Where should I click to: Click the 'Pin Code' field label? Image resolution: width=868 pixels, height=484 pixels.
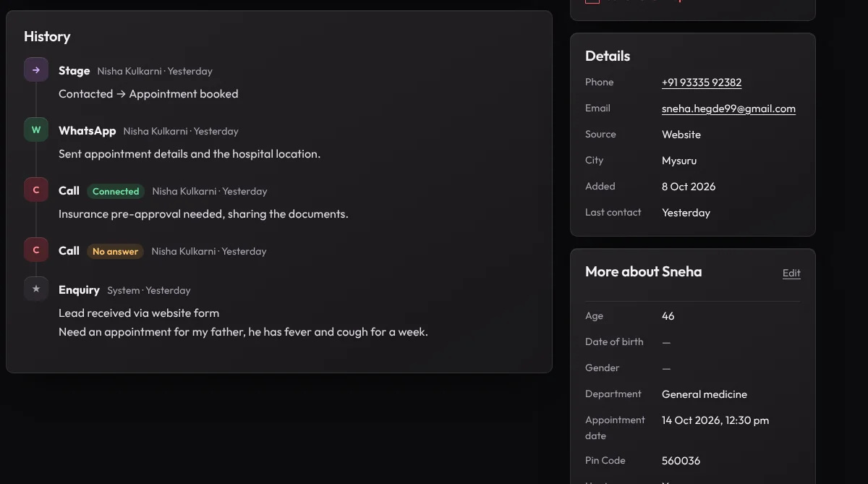[605, 461]
